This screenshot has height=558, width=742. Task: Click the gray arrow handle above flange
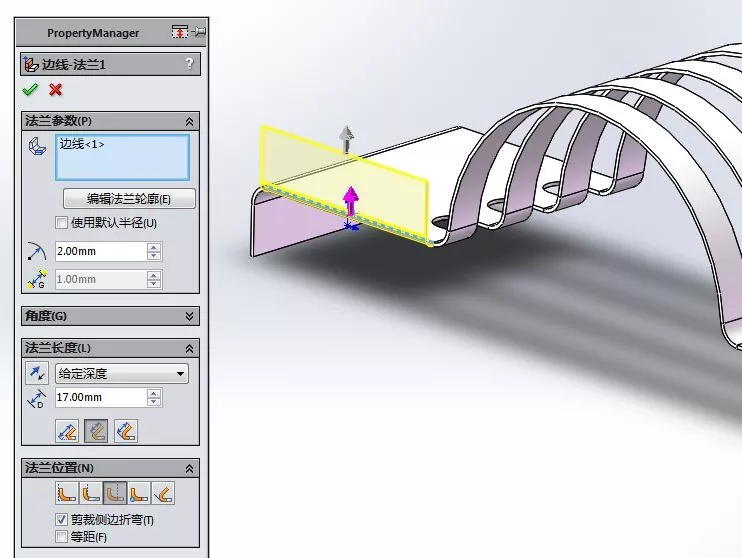coord(347,139)
